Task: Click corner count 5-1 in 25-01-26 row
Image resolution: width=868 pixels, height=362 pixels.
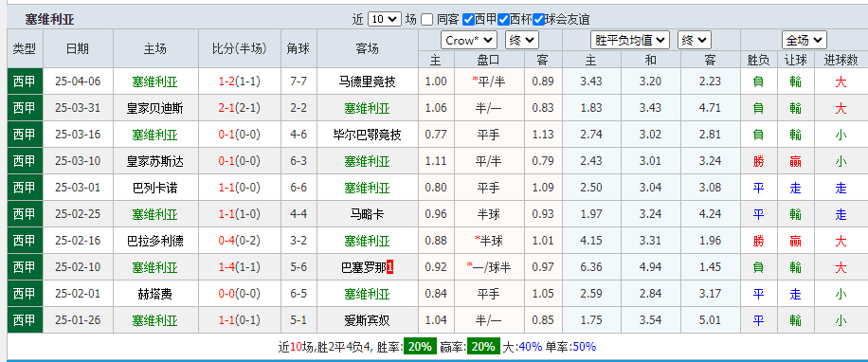Action: 298,320
